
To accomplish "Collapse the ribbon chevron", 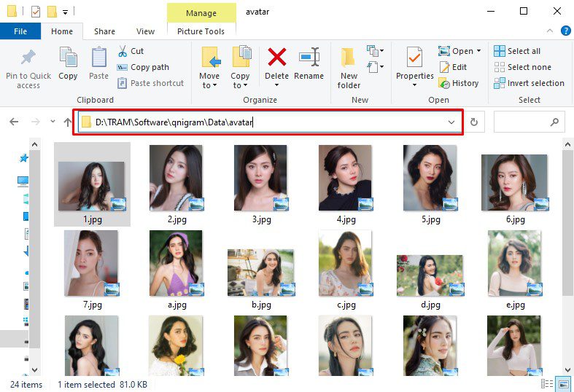I will click(549, 31).
